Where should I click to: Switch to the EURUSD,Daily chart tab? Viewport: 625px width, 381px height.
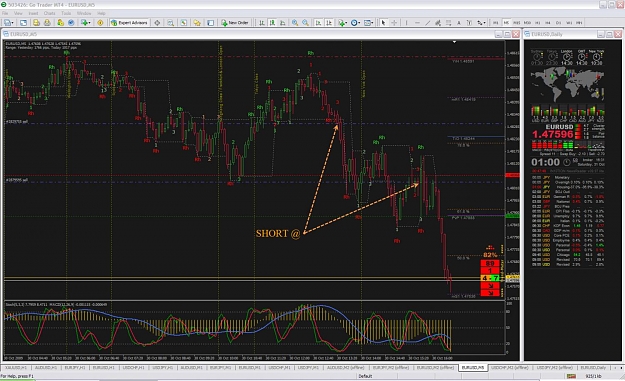point(593,367)
